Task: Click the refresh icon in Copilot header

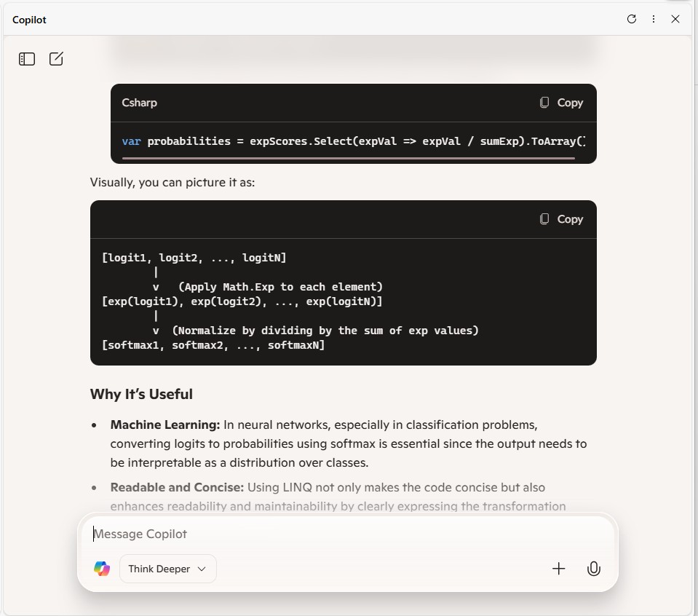Action: (632, 20)
